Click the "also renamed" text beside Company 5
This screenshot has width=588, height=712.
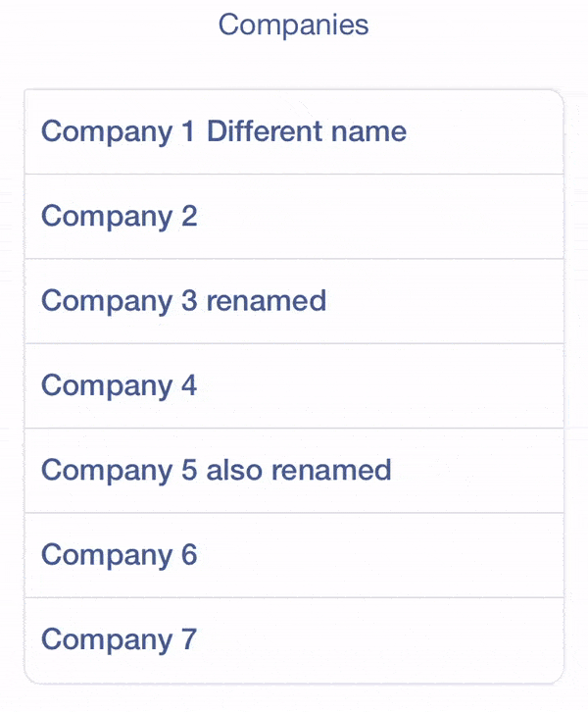pyautogui.click(x=299, y=470)
